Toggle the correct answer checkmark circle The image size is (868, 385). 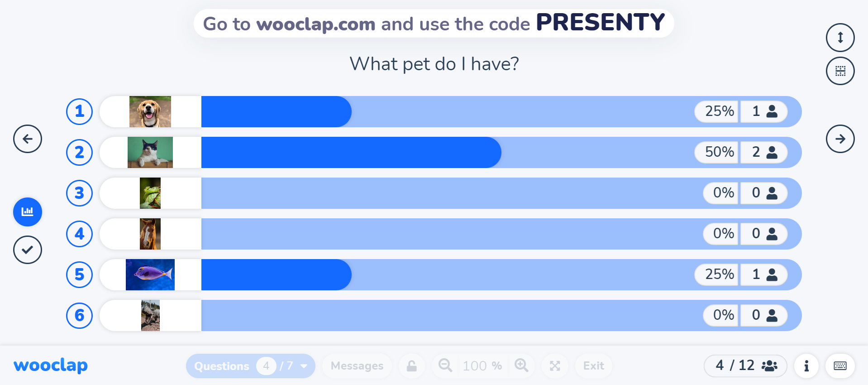pyautogui.click(x=28, y=250)
